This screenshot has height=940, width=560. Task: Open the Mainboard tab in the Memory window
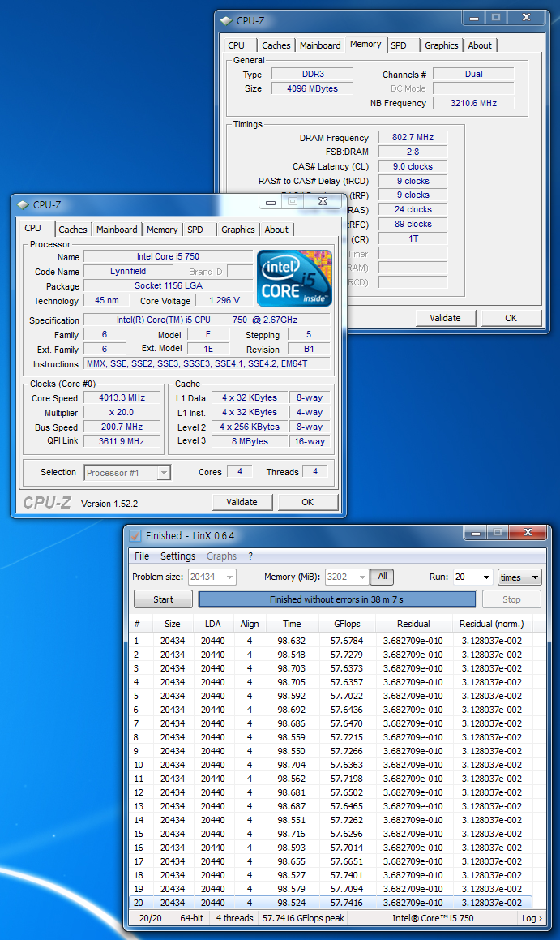click(x=320, y=45)
